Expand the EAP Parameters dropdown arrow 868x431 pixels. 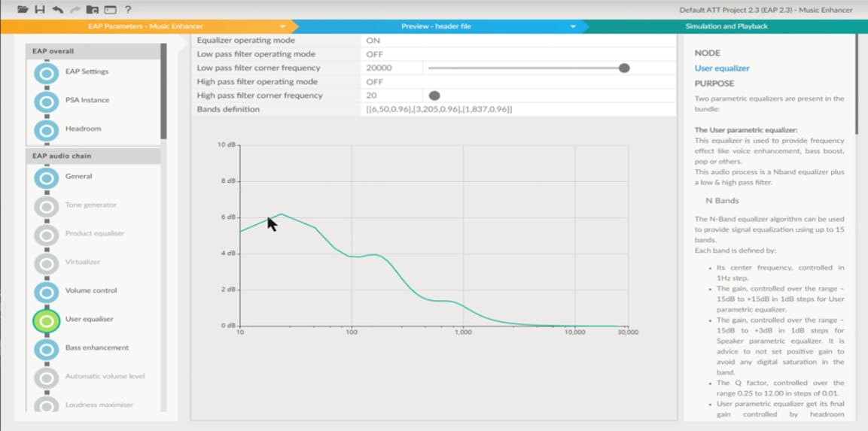tap(283, 26)
